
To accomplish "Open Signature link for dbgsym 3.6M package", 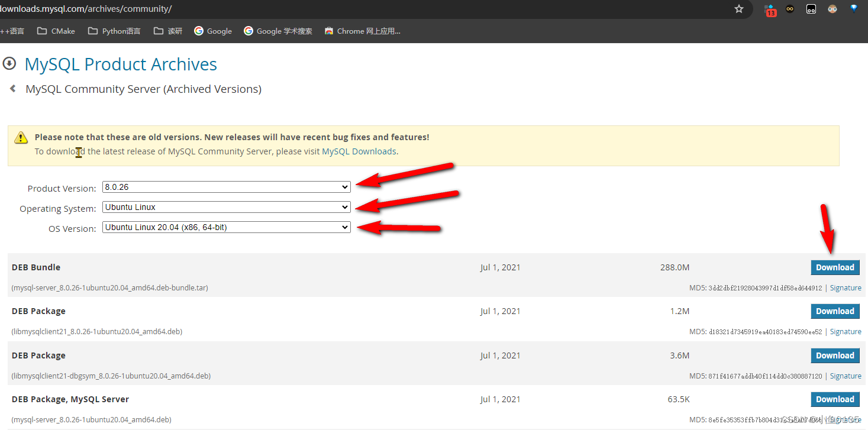I will (846, 376).
